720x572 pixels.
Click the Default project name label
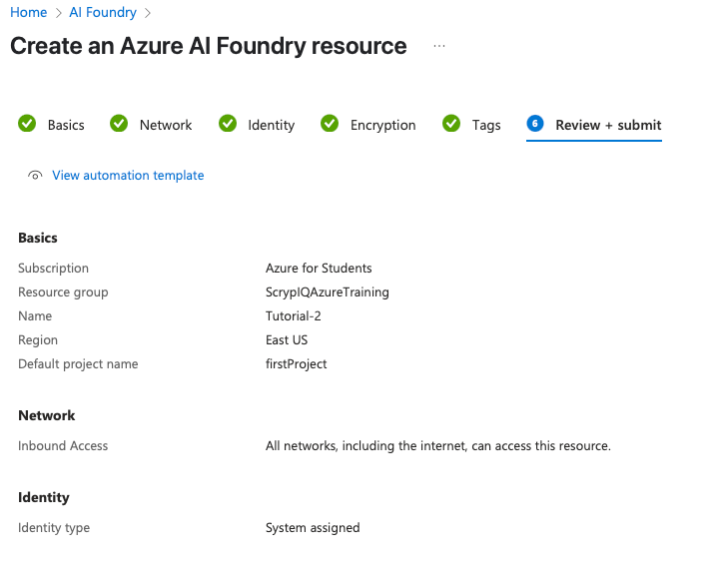78,364
